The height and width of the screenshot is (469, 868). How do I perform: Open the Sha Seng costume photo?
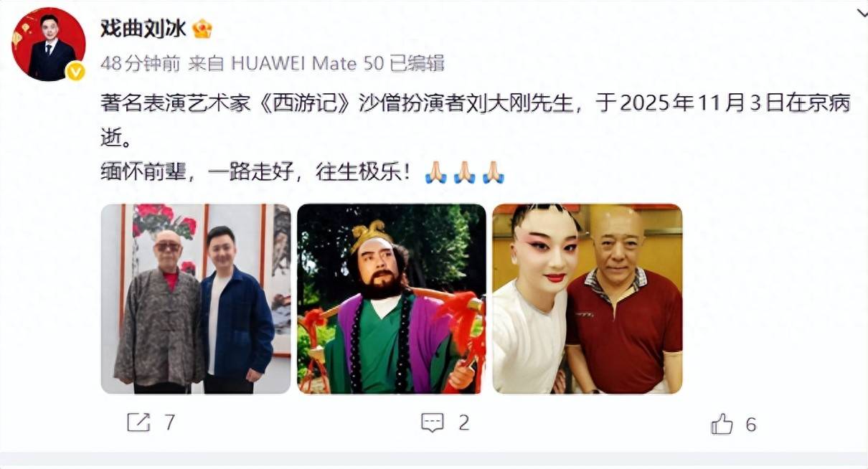click(392, 298)
